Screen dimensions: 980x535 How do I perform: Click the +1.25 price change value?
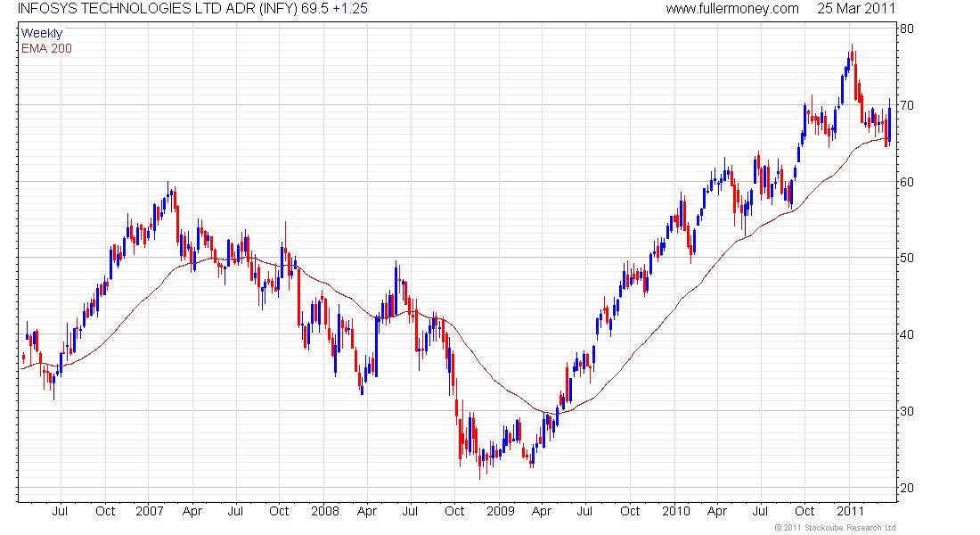(350, 9)
